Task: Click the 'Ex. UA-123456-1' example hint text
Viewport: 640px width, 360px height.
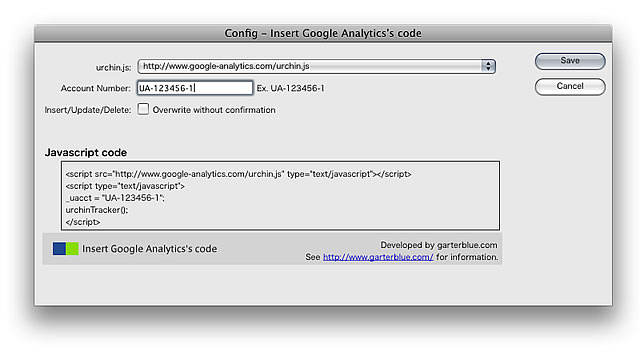Action: click(x=290, y=88)
